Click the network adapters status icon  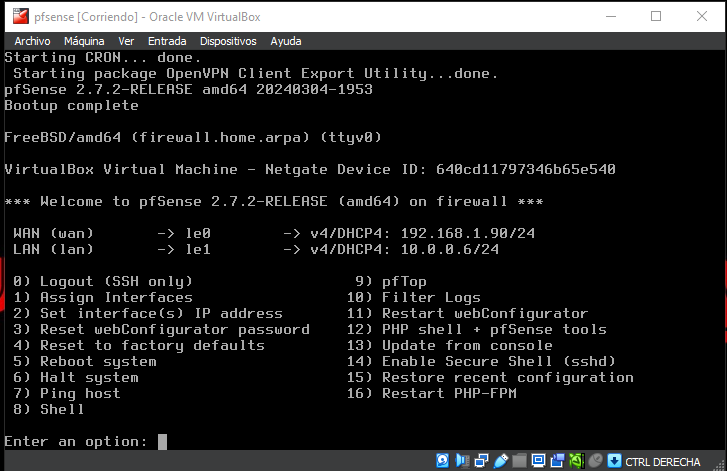pos(481,461)
